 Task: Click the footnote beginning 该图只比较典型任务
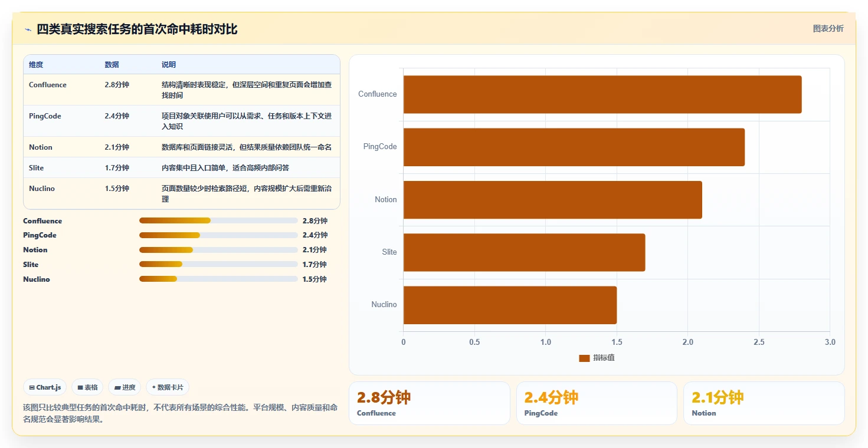pos(180,413)
